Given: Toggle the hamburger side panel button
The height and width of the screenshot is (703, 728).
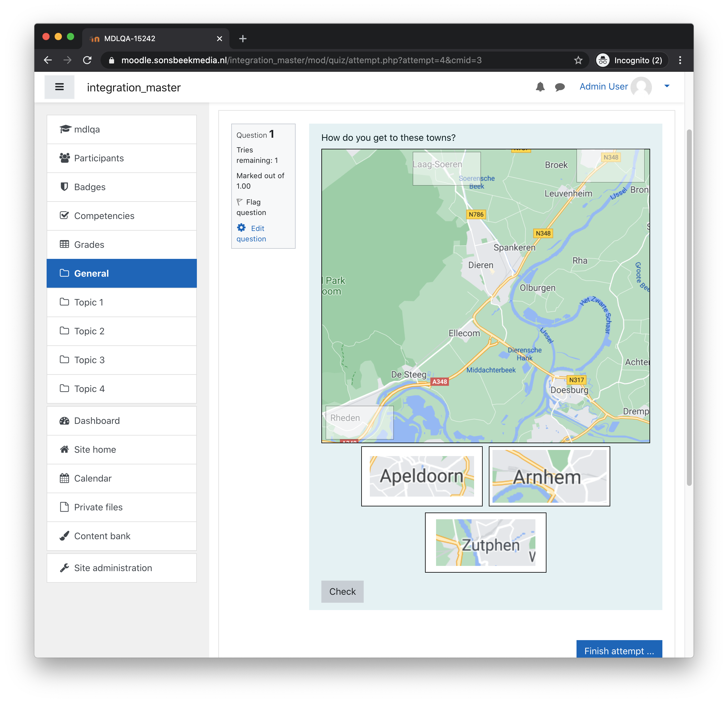Looking at the screenshot, I should [x=59, y=87].
